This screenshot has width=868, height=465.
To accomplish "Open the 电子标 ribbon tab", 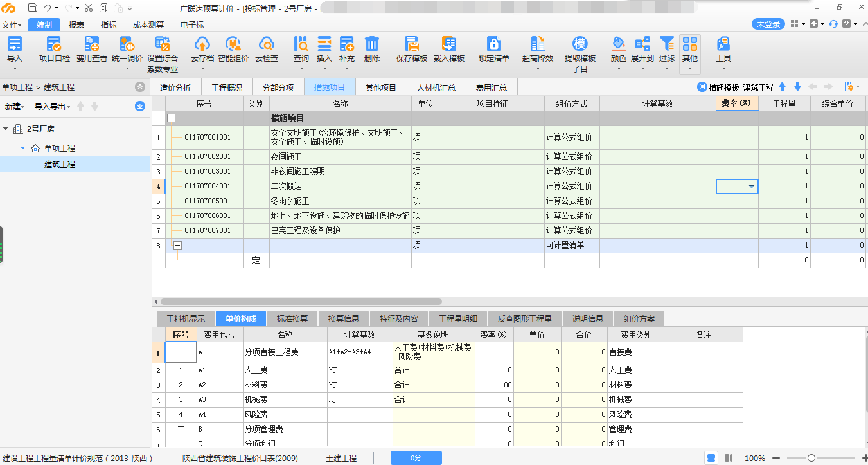I will [192, 24].
